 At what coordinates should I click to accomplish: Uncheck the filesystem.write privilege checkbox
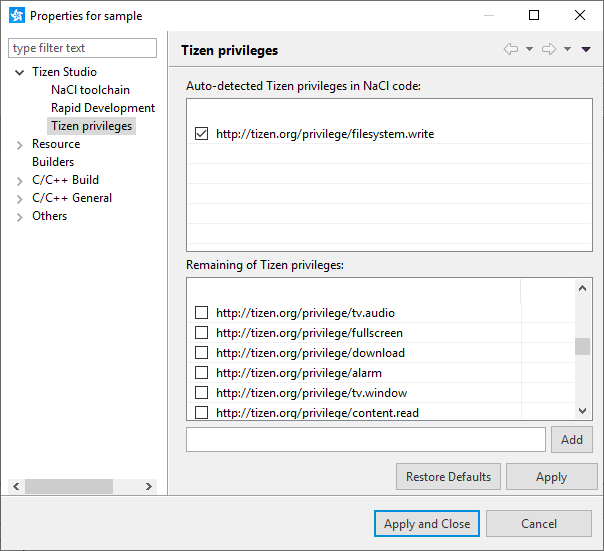201,133
